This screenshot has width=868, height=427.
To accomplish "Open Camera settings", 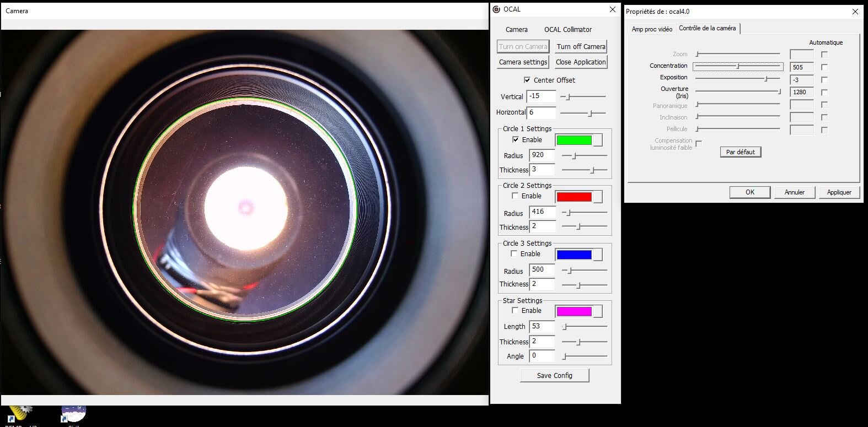I will point(523,62).
